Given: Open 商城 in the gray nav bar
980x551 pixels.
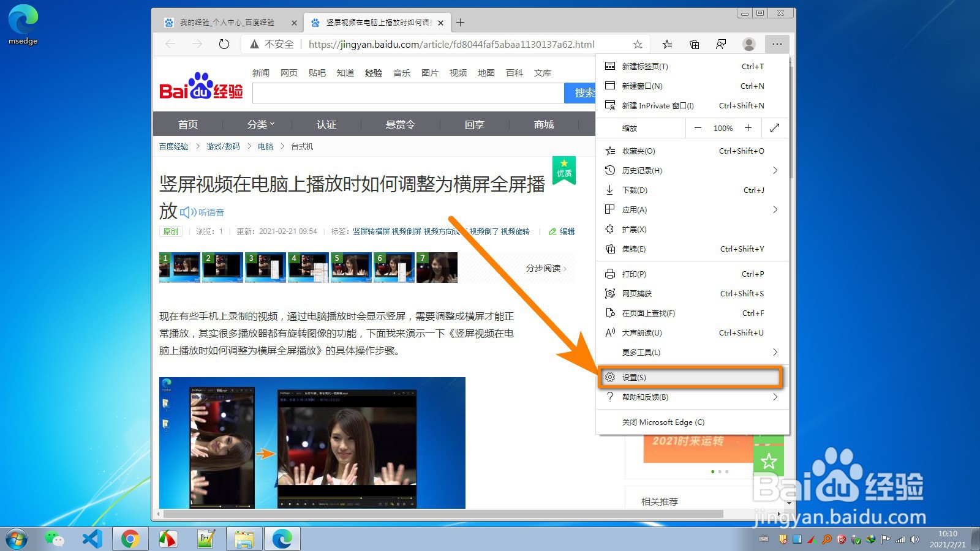Looking at the screenshot, I should pos(544,124).
